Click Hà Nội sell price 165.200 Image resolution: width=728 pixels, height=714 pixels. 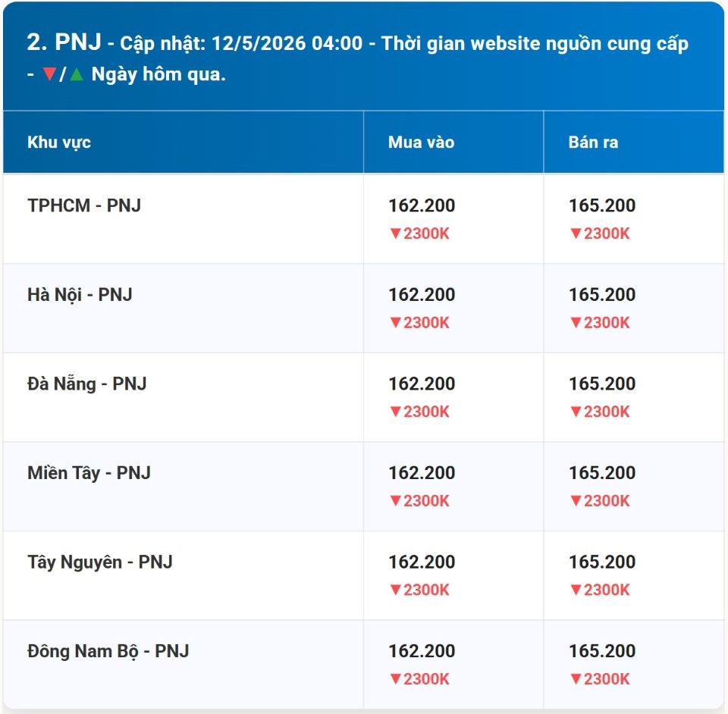602,295
